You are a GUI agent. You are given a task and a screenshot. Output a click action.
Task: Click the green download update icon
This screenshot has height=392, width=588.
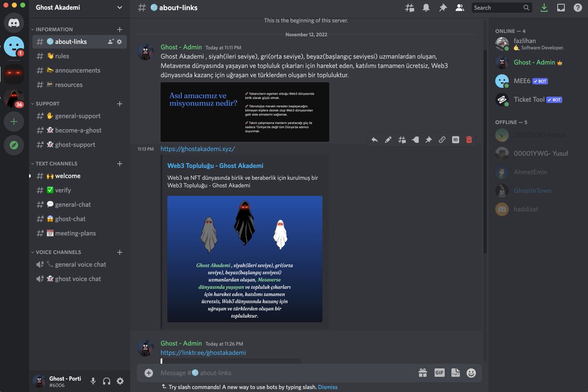point(544,7)
